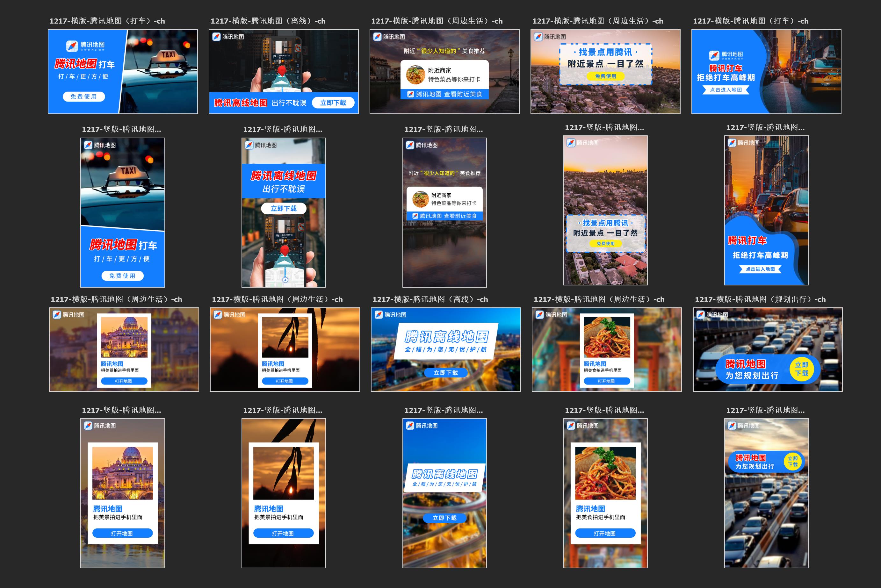Click 腾讯离线地图 headline in vertical 出行不耽误 poster
881x588 pixels.
[x=284, y=176]
